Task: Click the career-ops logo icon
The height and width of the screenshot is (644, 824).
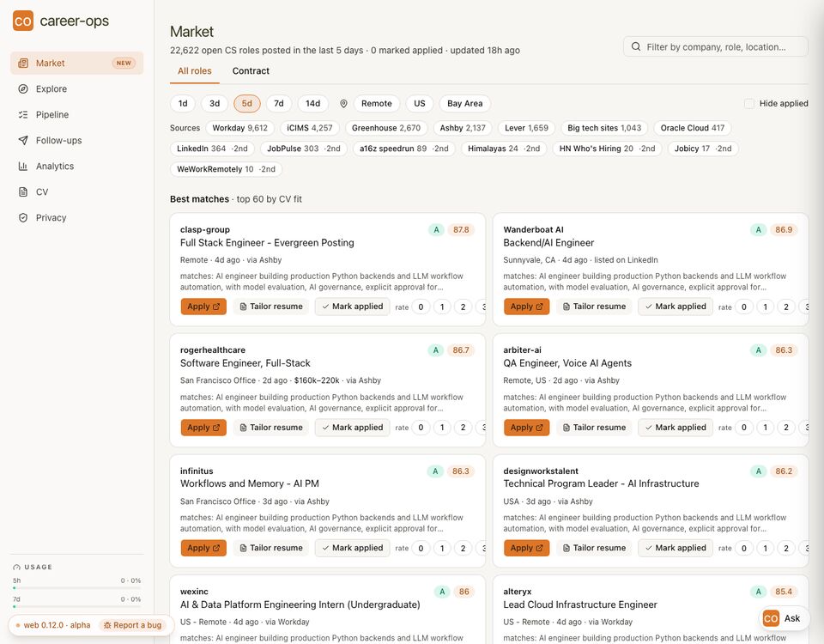Action: pos(23,21)
